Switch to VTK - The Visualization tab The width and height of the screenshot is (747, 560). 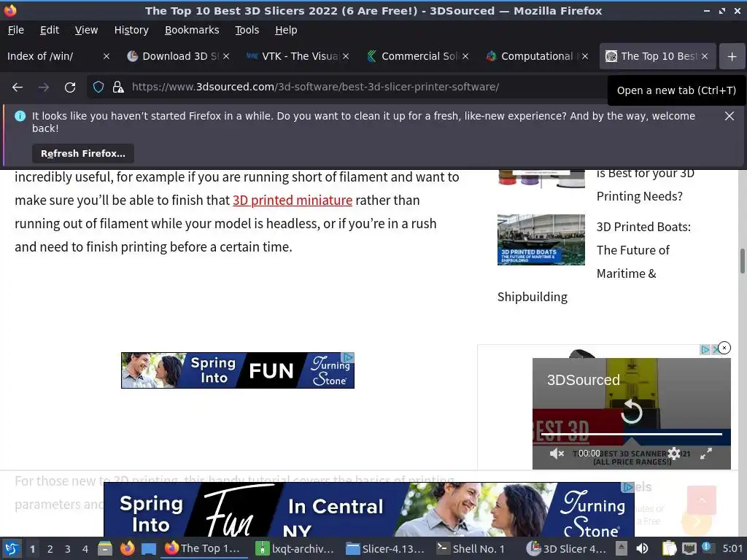293,56
